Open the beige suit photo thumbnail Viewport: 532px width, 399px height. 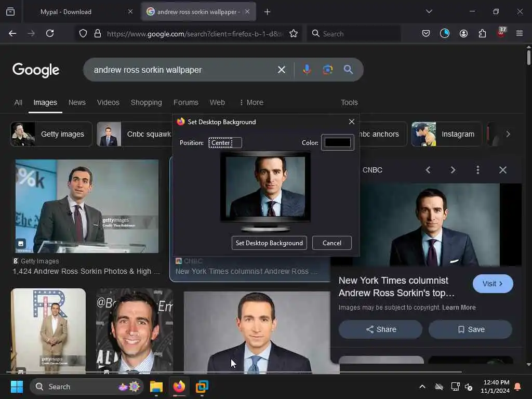pos(48,331)
